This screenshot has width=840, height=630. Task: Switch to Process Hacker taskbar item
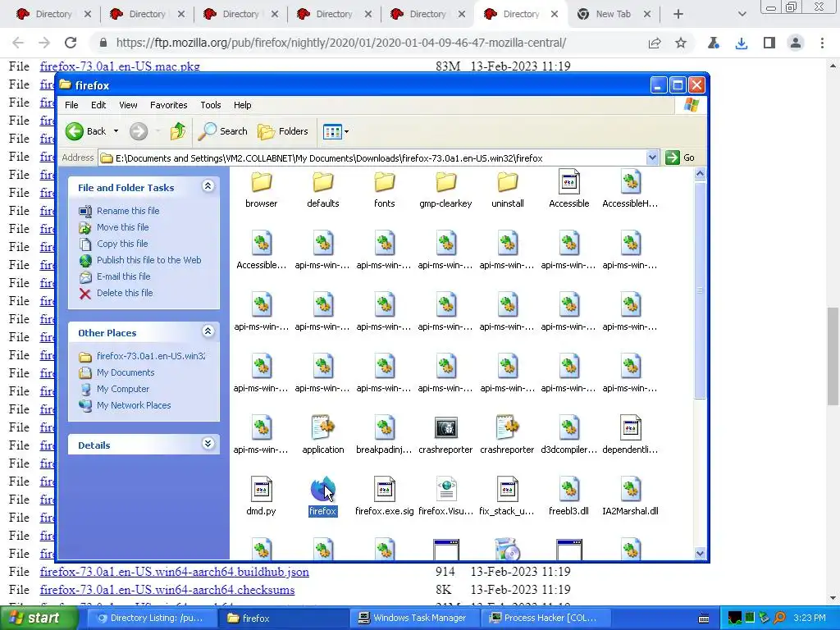tap(544, 619)
